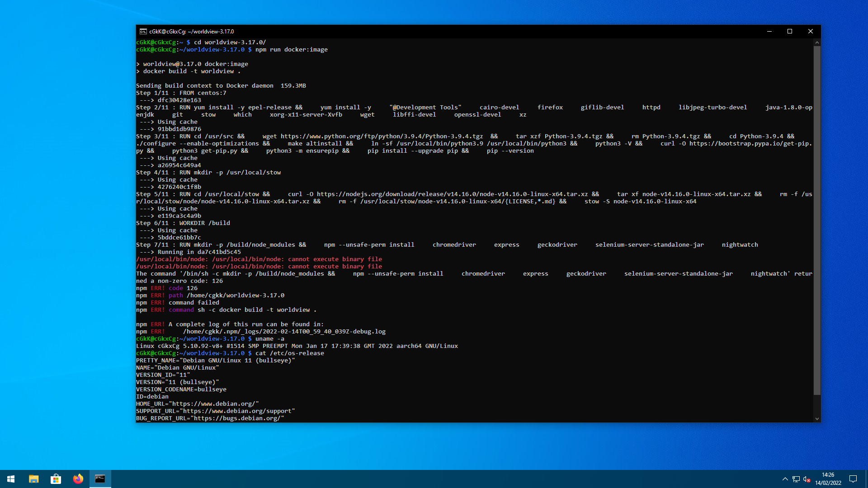868x488 pixels.
Task: Click the Linux aarch64 kernel info line
Action: click(297, 346)
